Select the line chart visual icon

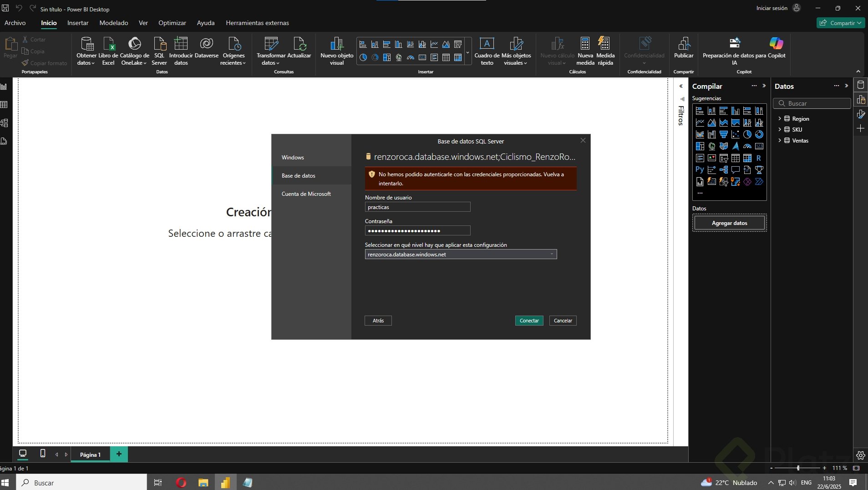pyautogui.click(x=700, y=122)
